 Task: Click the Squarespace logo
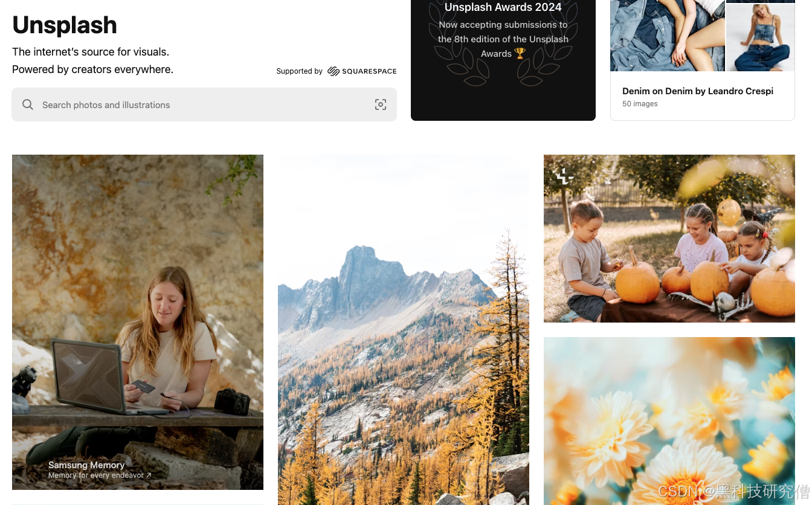coord(362,71)
